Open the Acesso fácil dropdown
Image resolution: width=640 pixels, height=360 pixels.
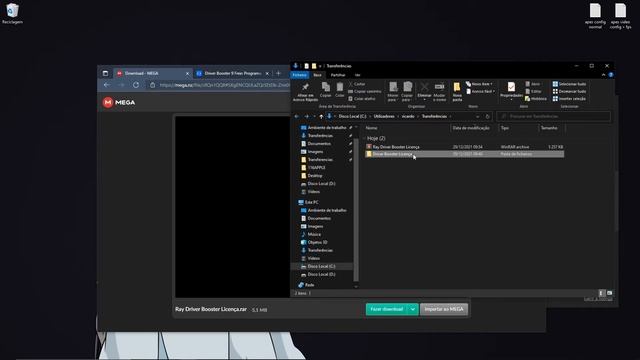[480, 91]
